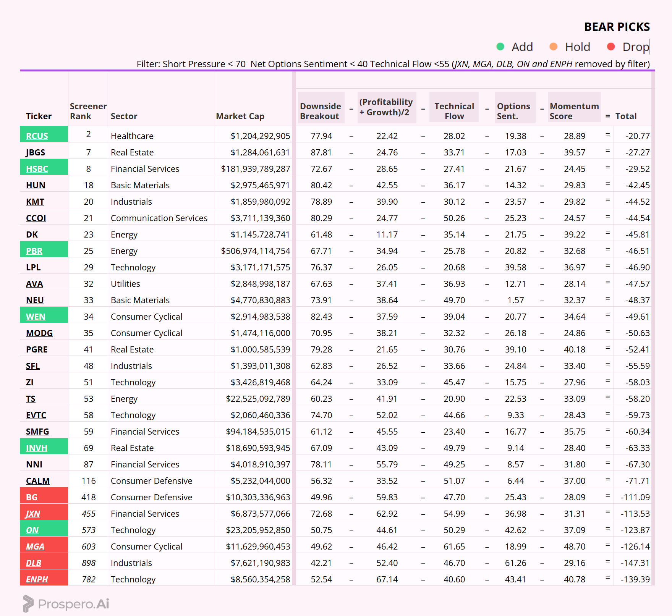Click the Screener Rank column header
672x616 pixels.
tap(88, 111)
